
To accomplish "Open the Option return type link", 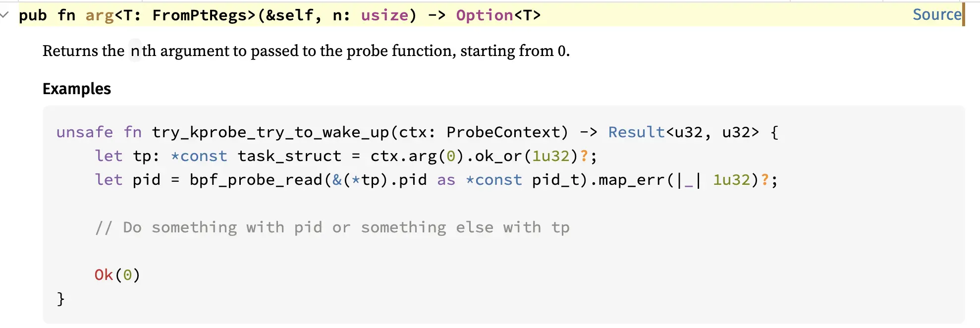I will click(484, 15).
